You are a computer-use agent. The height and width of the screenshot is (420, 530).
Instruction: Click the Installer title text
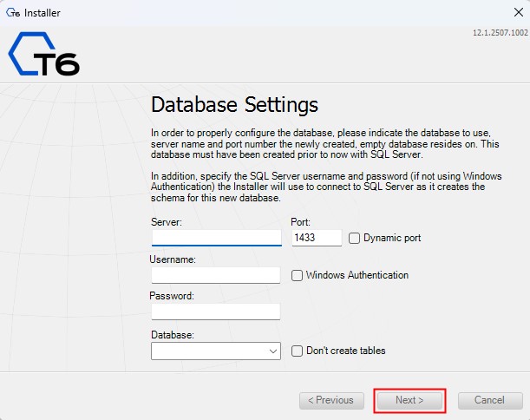pyautogui.click(x=43, y=13)
